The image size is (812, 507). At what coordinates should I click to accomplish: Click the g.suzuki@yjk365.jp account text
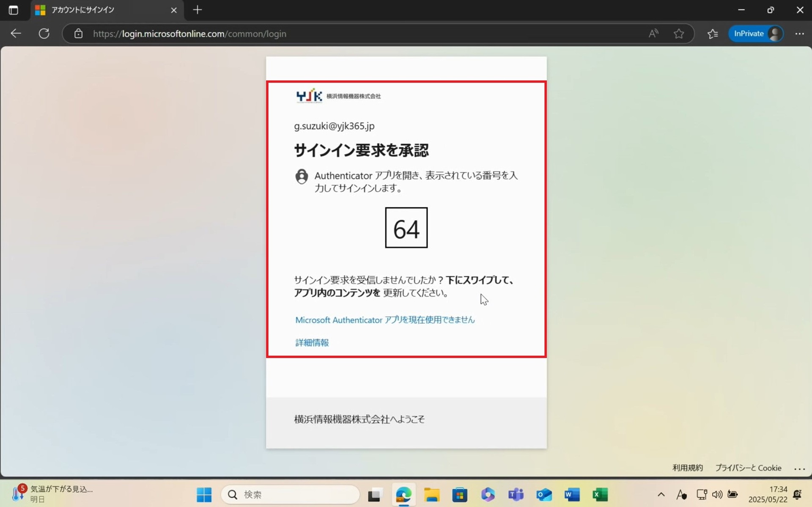click(334, 126)
